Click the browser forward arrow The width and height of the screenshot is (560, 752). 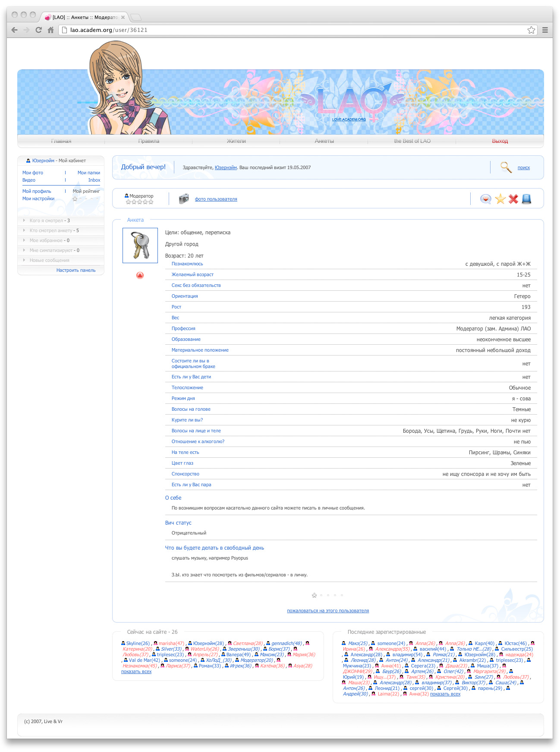click(26, 30)
